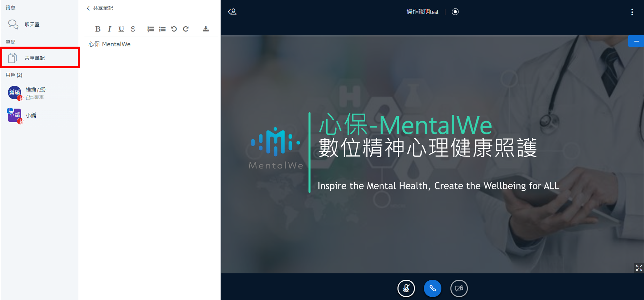Select 共享筆記 in the sidebar
644x300 pixels.
tap(35, 58)
